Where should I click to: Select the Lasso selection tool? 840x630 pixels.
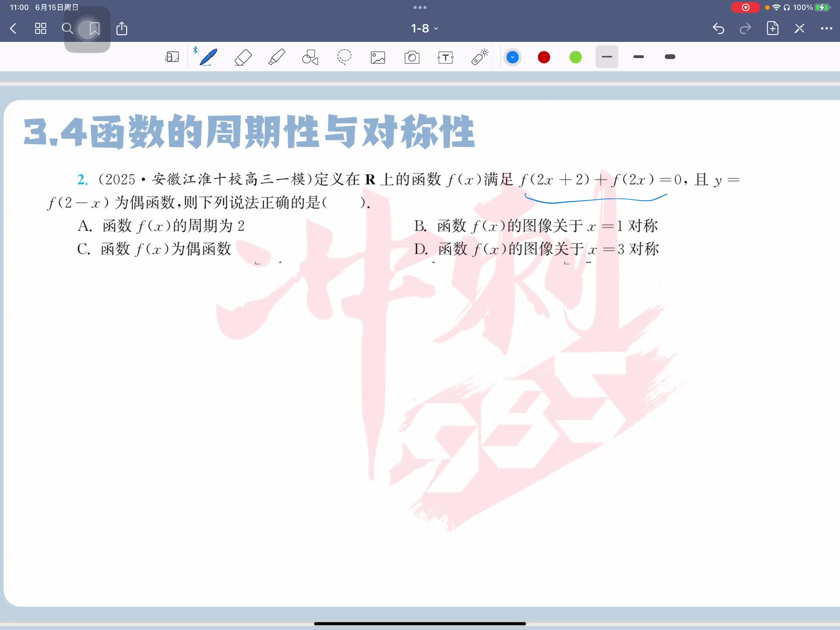coord(344,57)
